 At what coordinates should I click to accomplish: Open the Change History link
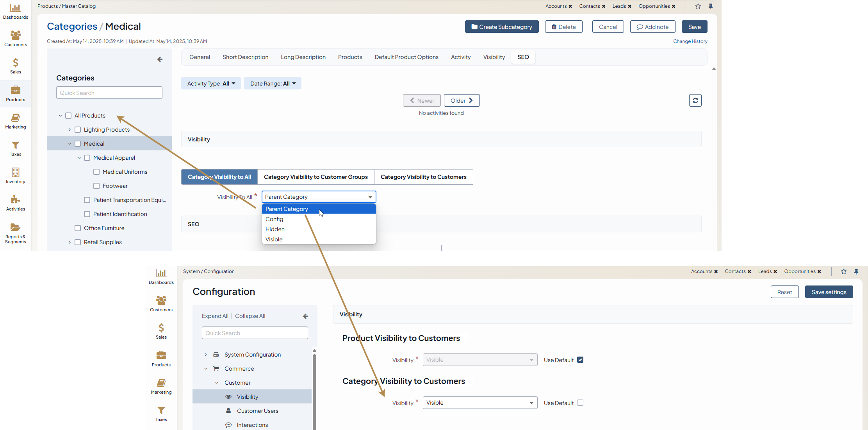click(x=690, y=41)
